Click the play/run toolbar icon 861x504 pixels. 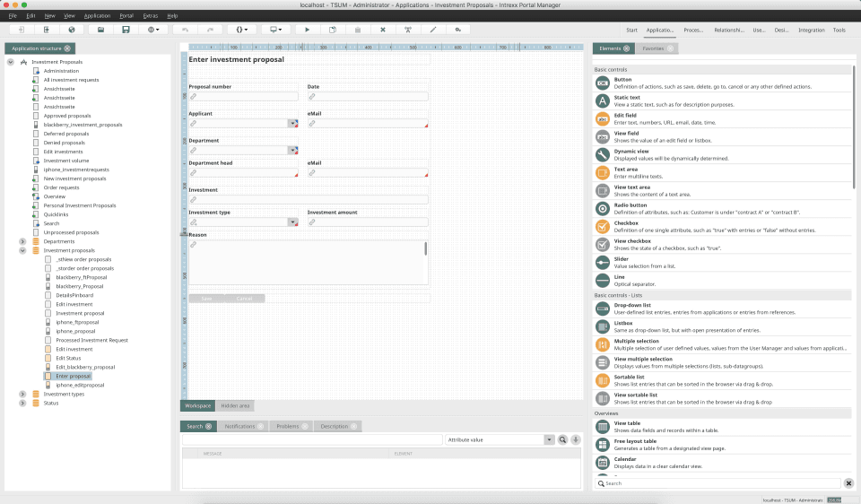[x=307, y=30]
